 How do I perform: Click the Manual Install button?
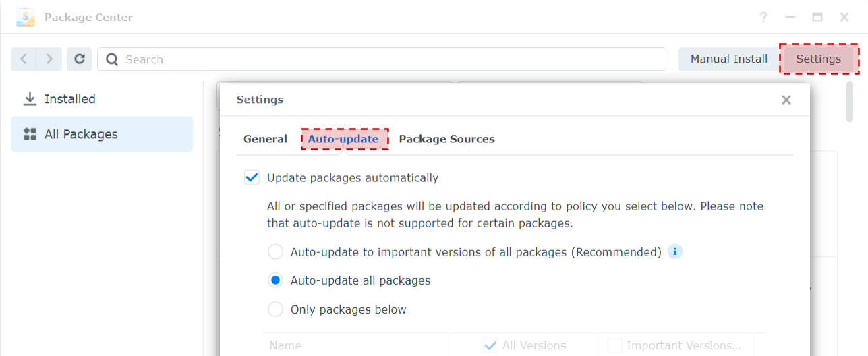tap(728, 59)
